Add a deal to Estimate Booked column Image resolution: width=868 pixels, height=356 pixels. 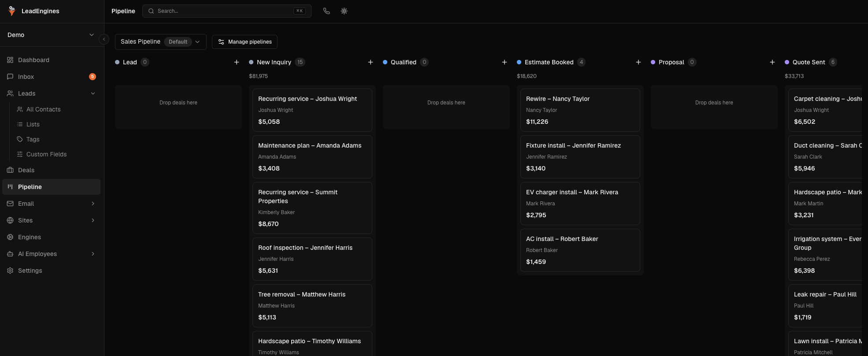click(638, 62)
